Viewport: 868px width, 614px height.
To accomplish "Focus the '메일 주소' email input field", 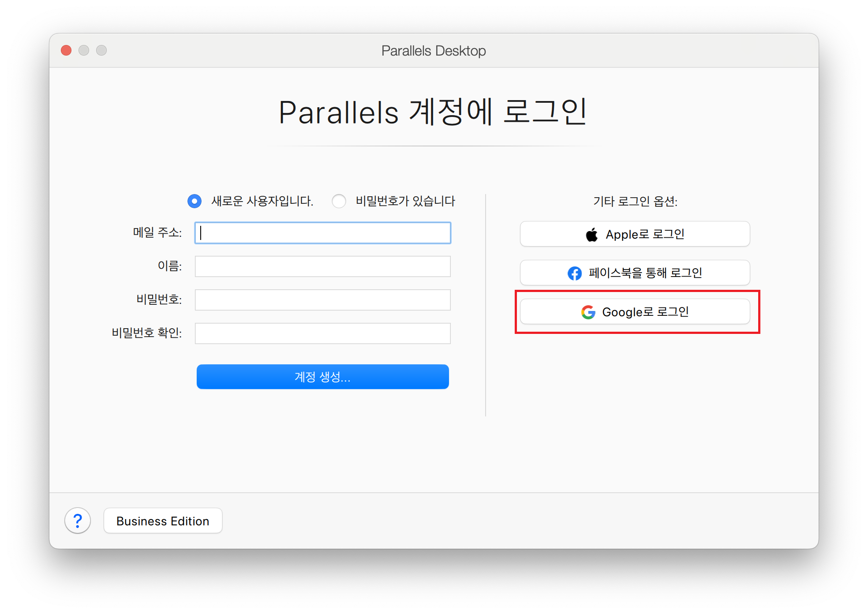I will point(322,233).
